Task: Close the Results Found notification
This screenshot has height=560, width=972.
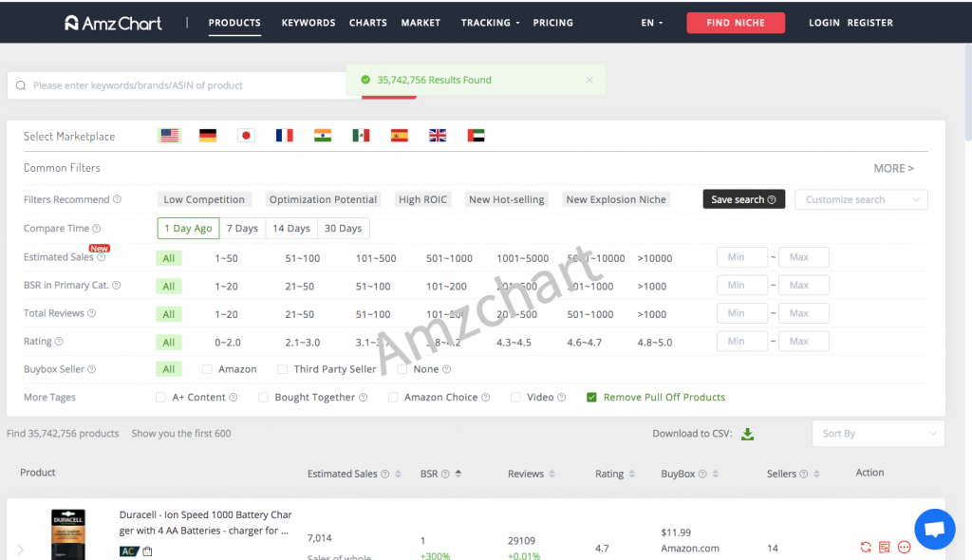Action: tap(589, 80)
